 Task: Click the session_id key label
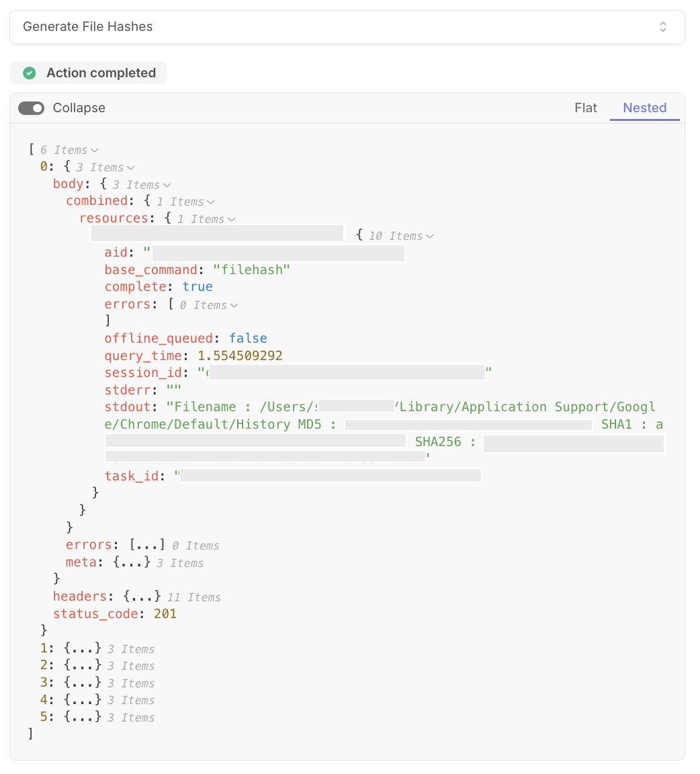click(142, 373)
